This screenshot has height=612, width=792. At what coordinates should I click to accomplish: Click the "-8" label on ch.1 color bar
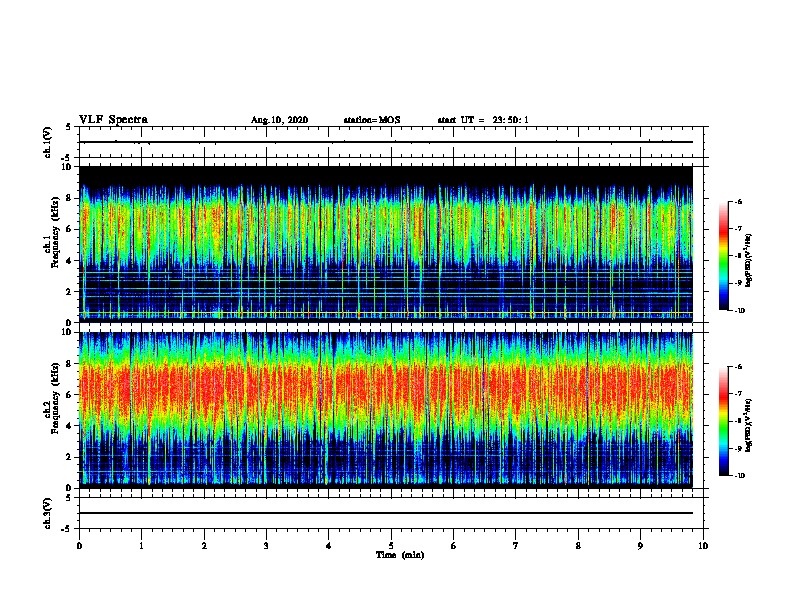[x=738, y=256]
